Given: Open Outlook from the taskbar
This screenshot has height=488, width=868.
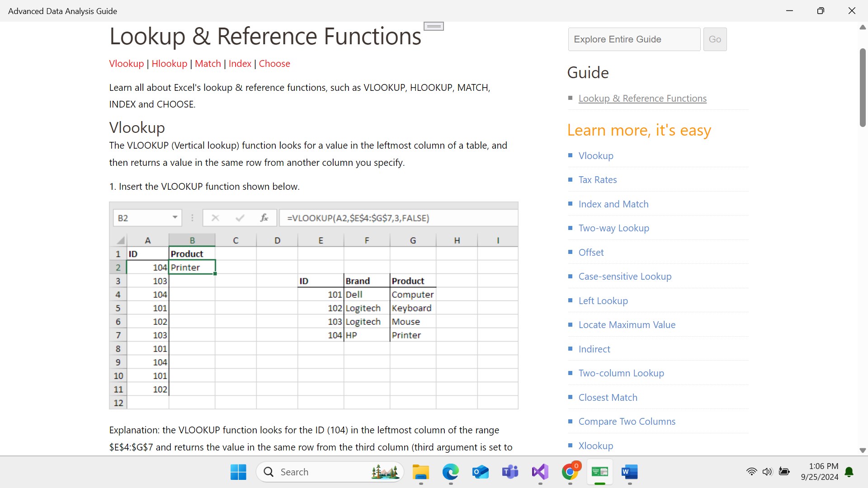Looking at the screenshot, I should [480, 472].
